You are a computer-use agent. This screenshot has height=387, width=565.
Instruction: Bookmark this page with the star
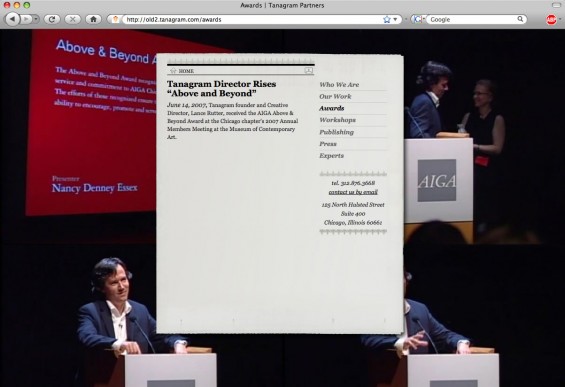click(x=387, y=19)
